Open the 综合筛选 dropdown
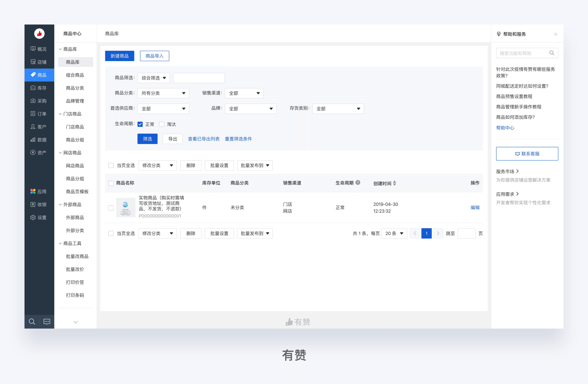The height and width of the screenshot is (384, 588). [x=153, y=78]
